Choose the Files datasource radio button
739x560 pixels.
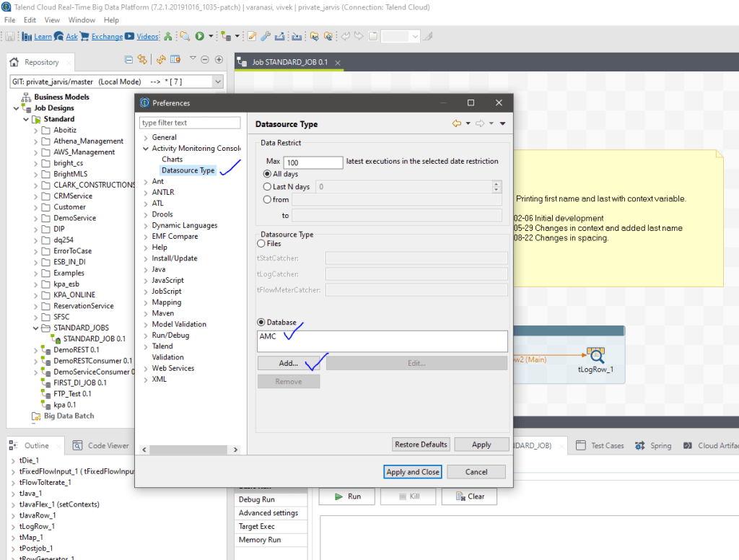pos(262,244)
